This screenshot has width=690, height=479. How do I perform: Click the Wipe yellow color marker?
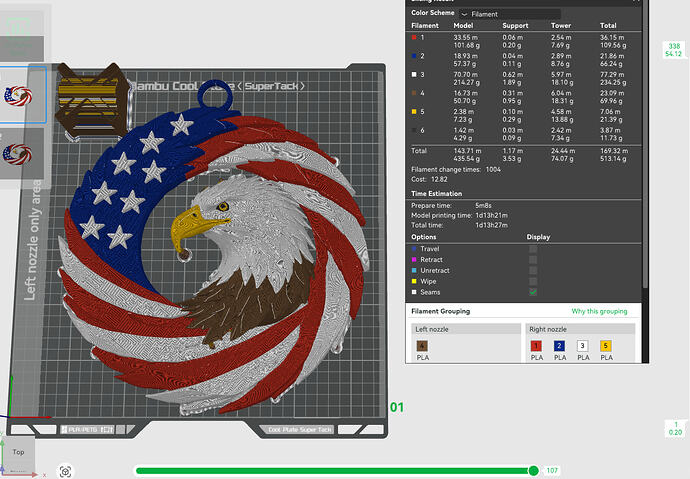click(x=414, y=281)
